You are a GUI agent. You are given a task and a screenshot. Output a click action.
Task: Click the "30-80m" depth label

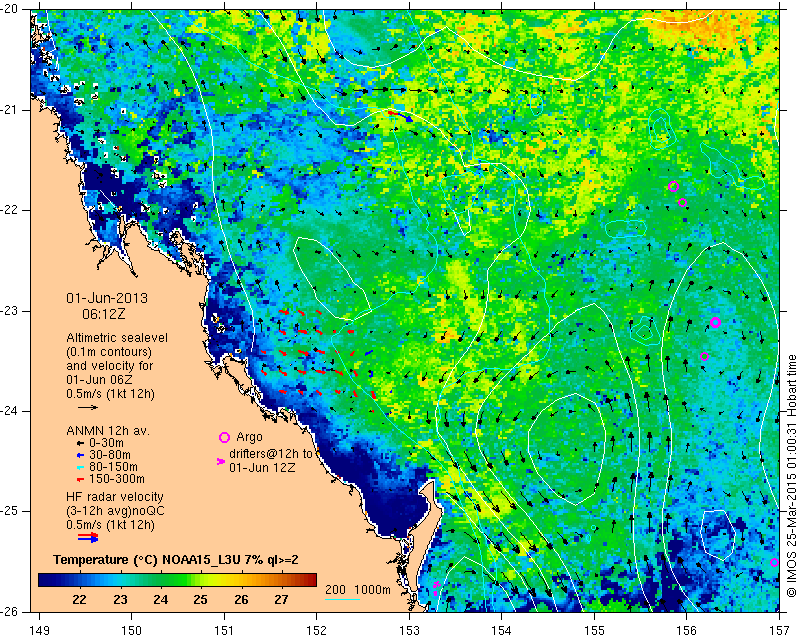110,455
